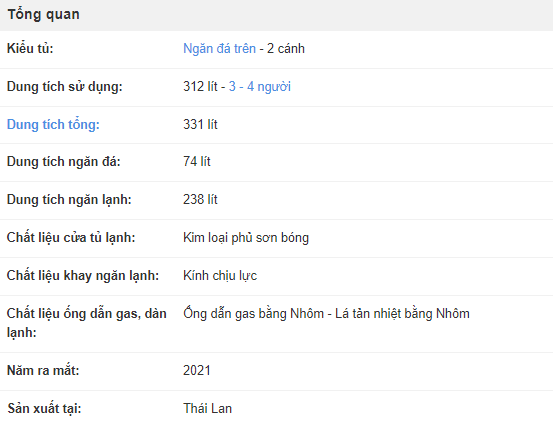The height and width of the screenshot is (426, 553).
Task: Open the "Ngăn đá trên" link
Action: click(219, 49)
